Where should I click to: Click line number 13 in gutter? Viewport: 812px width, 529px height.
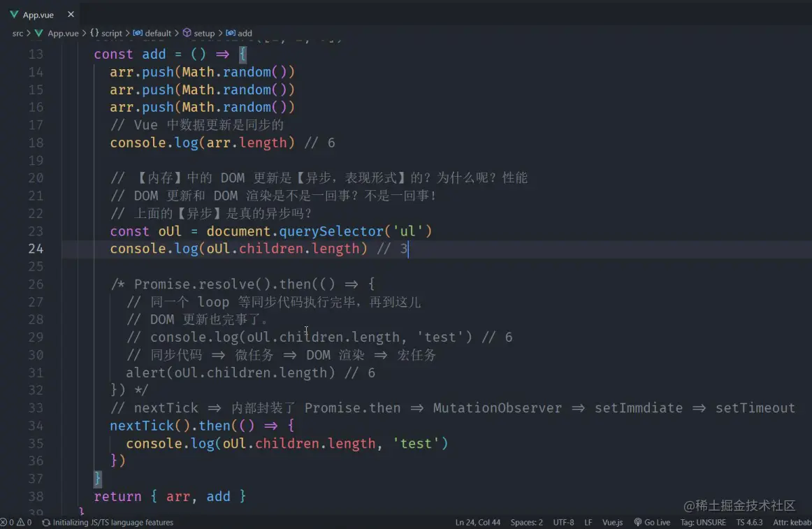click(36, 55)
